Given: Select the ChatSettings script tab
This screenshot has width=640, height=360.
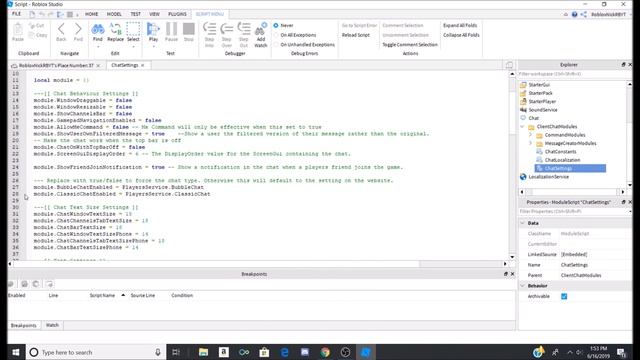Looking at the screenshot, I should (x=125, y=65).
